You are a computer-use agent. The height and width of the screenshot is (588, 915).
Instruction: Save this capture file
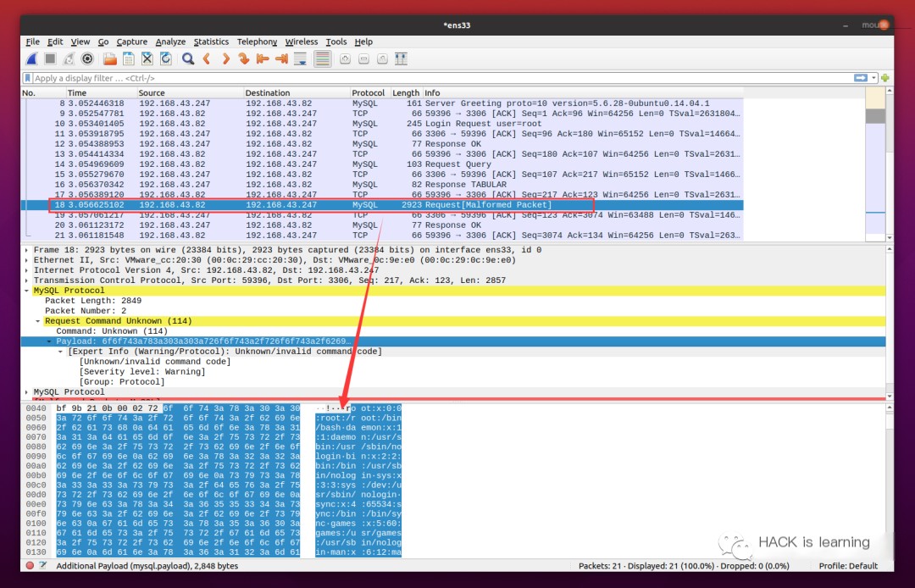point(129,59)
